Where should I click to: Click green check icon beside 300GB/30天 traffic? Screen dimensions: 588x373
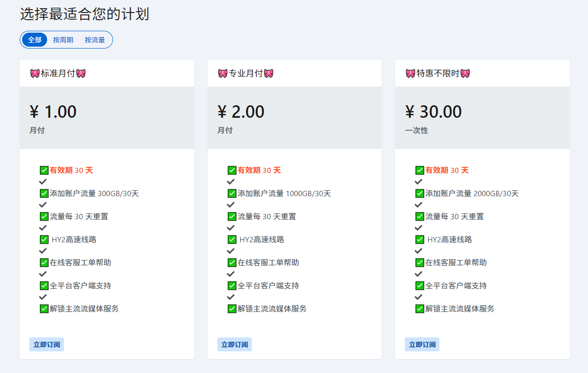click(x=44, y=194)
